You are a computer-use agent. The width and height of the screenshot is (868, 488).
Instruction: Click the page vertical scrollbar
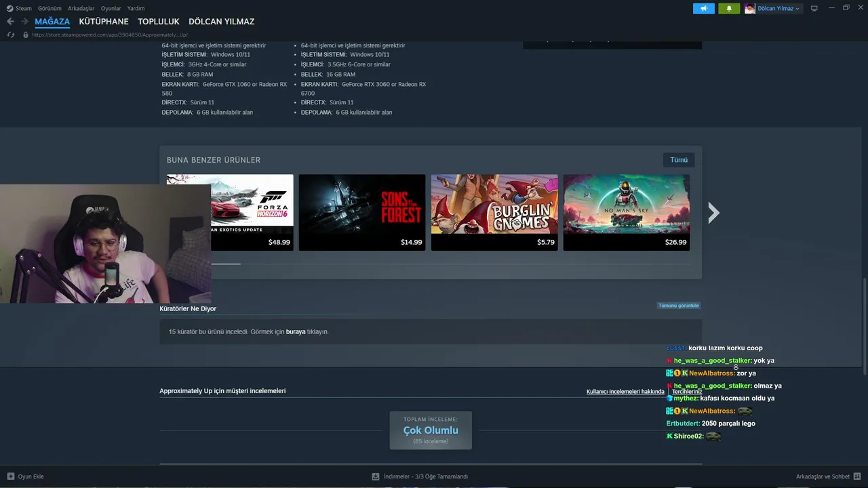[x=864, y=325]
